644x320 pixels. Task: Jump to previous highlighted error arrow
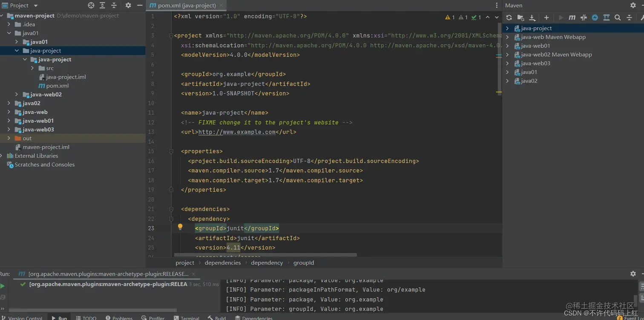pos(488,17)
